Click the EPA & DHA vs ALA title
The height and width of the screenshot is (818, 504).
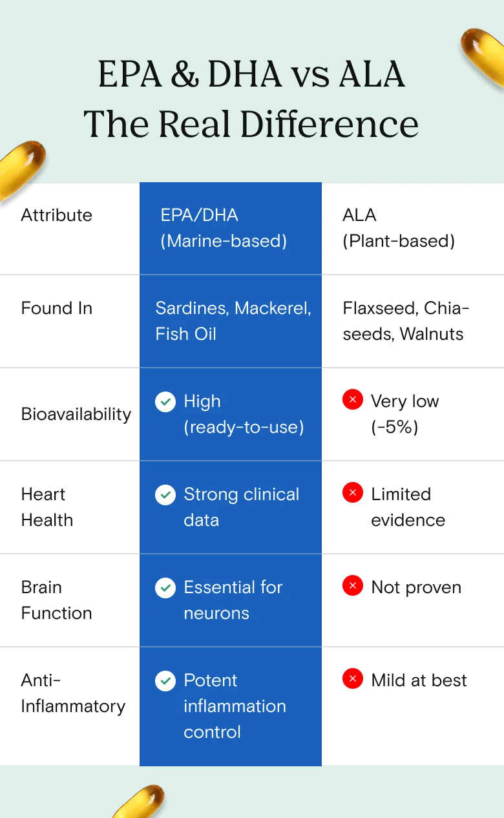click(251, 75)
